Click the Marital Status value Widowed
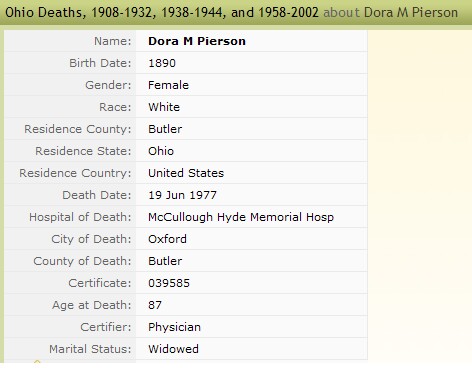The width and height of the screenshot is (472, 368). click(173, 349)
